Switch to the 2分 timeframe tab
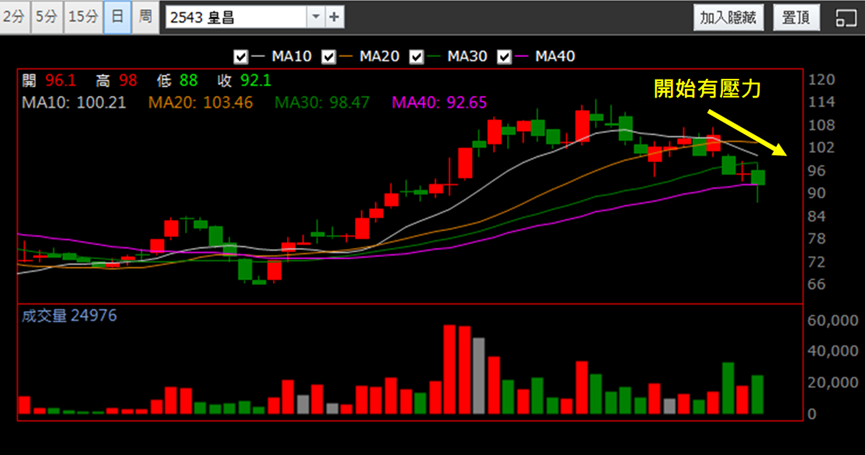This screenshot has height=455, width=865. point(14,17)
